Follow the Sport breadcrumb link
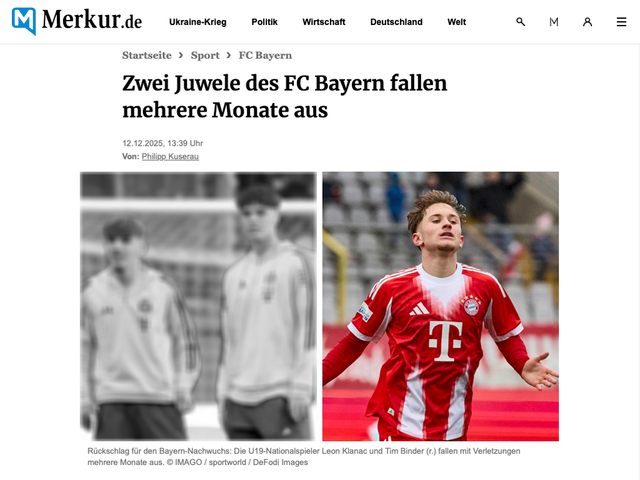Screen dimensions: 640x480 click(205, 55)
